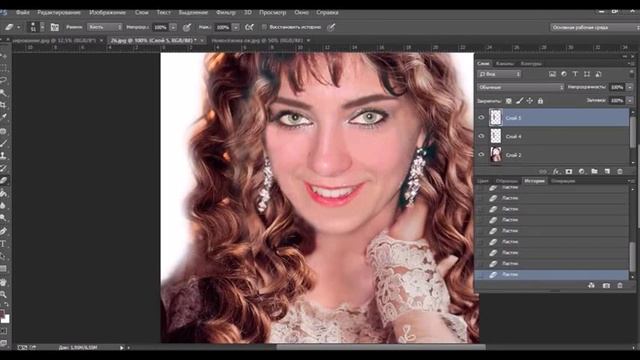Create new document from current state

tap(591, 286)
